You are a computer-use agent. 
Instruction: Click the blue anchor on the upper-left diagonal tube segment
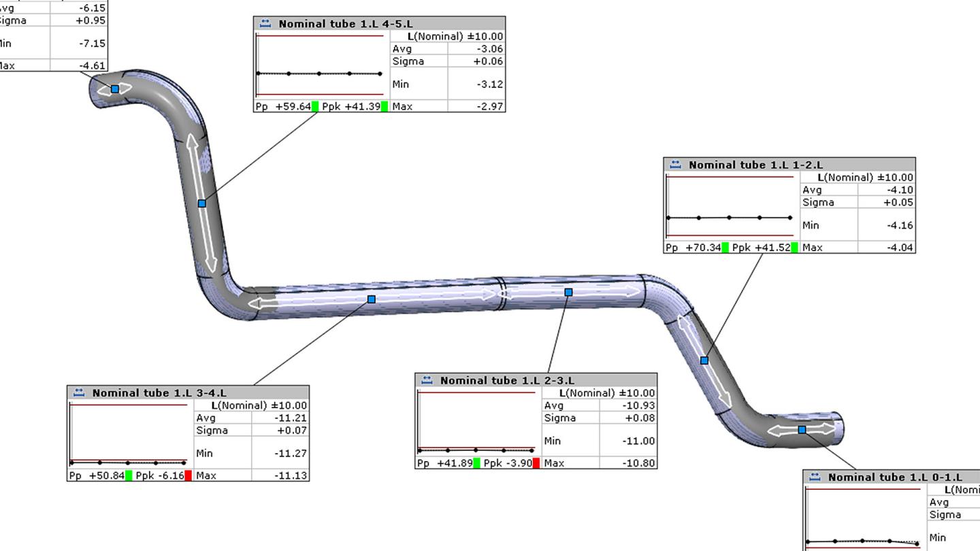click(201, 203)
